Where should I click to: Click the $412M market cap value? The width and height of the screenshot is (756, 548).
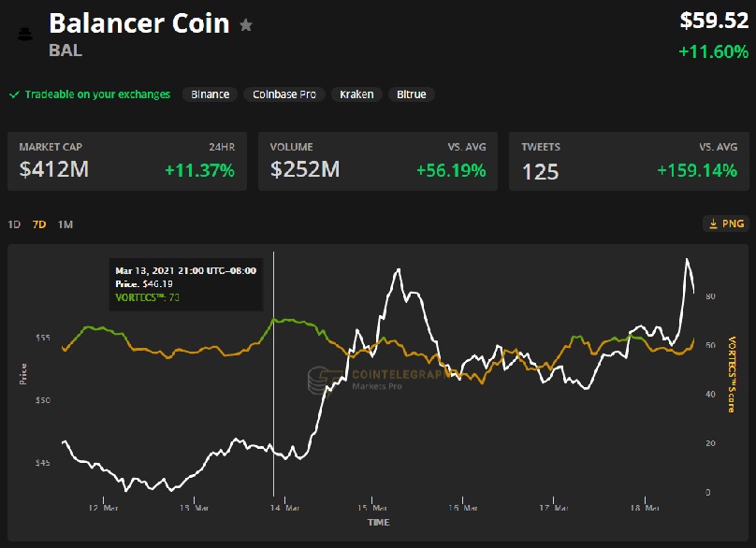pos(54,169)
